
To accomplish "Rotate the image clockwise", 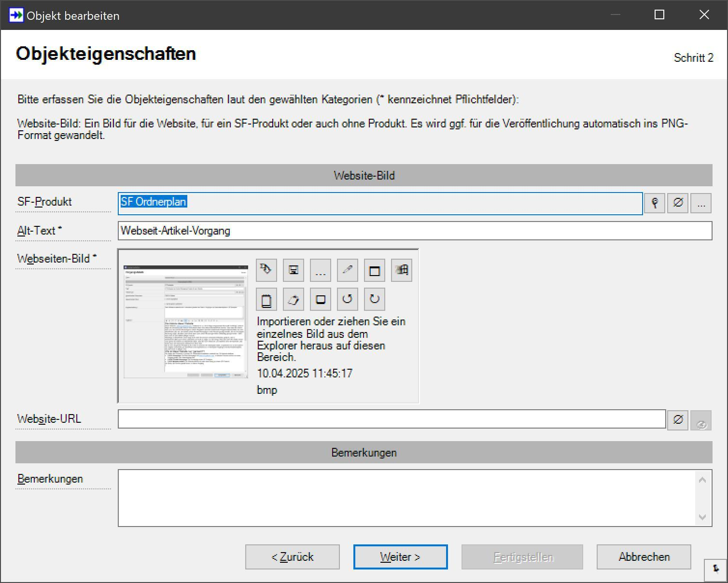I will [x=375, y=299].
